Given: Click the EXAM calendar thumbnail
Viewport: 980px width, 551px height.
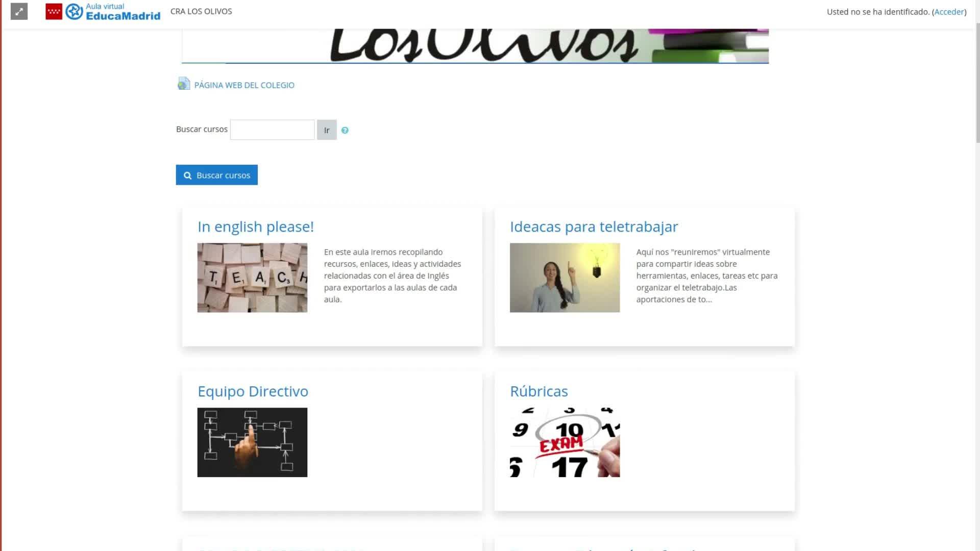Looking at the screenshot, I should pos(565,442).
